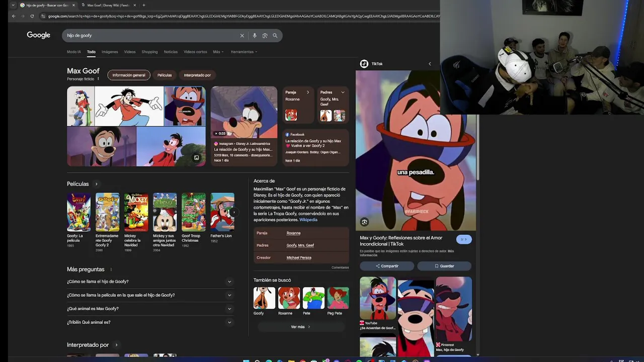Screen dimensions: 644x362
Task: Open Windows Start button on taskbar
Action: coord(246,360)
